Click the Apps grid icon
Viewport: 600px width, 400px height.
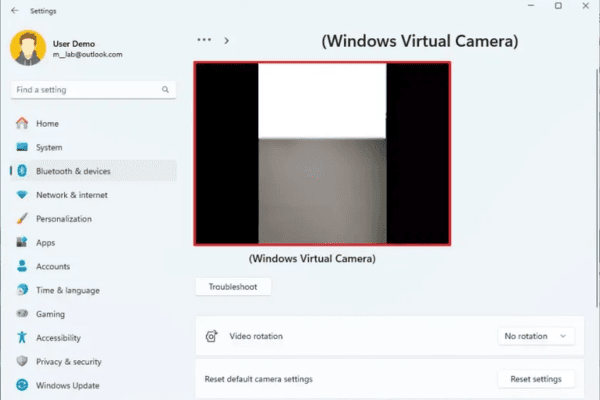coord(22,242)
